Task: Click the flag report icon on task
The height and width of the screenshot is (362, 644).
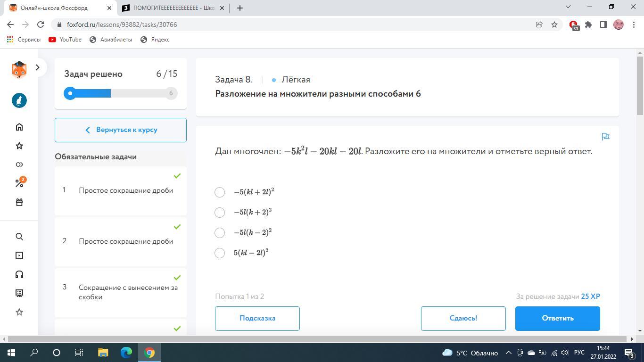Action: (x=605, y=137)
